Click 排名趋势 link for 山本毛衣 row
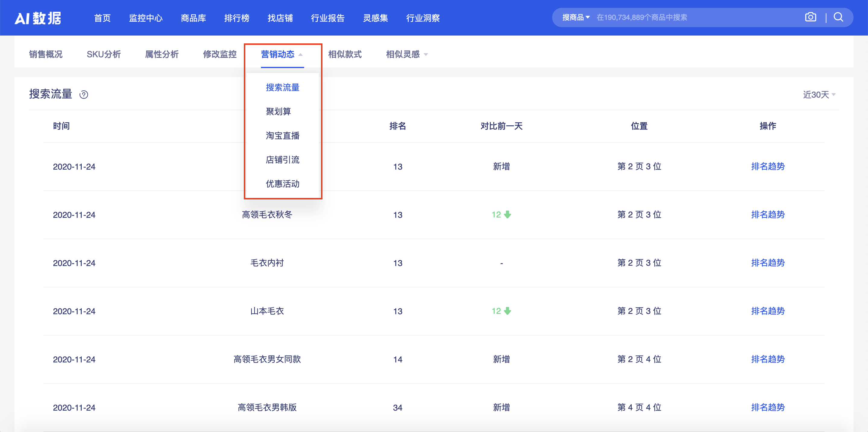Screen dimensions: 868x432 (x=768, y=311)
